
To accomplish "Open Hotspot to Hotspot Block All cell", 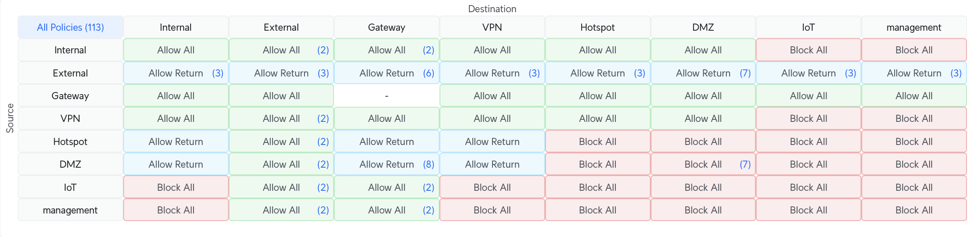I will (597, 142).
